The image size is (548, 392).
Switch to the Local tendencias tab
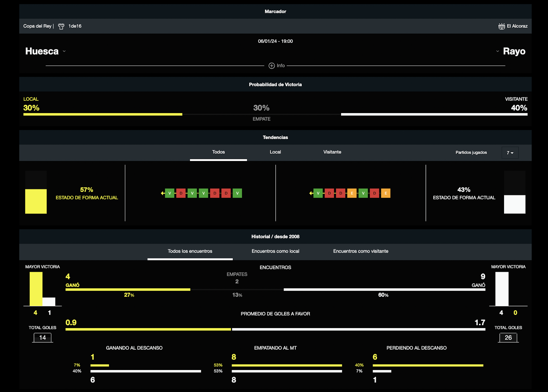tap(275, 152)
